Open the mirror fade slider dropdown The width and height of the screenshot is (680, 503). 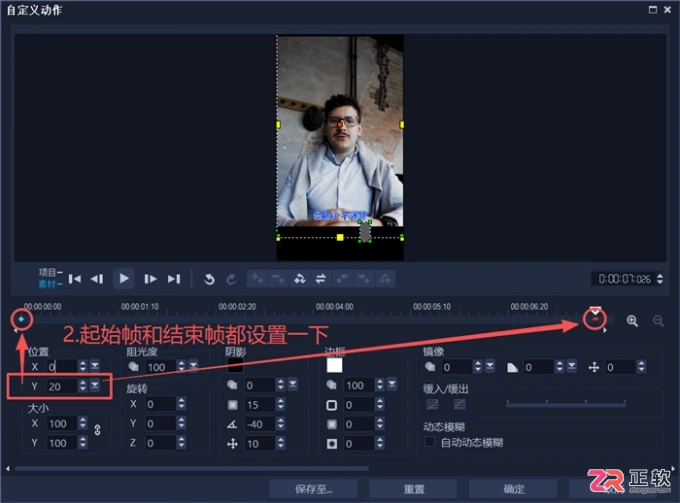point(572,366)
